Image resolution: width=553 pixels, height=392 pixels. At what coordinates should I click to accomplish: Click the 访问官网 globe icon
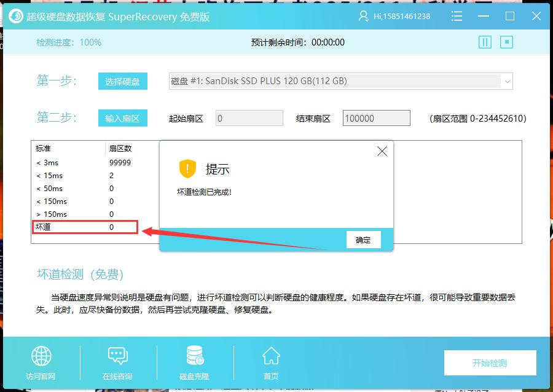point(41,356)
